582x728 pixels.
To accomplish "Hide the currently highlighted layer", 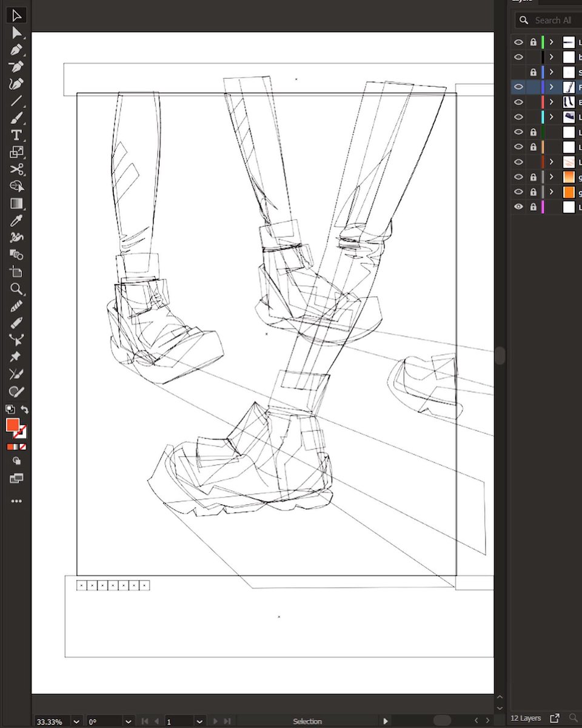I will [x=518, y=87].
